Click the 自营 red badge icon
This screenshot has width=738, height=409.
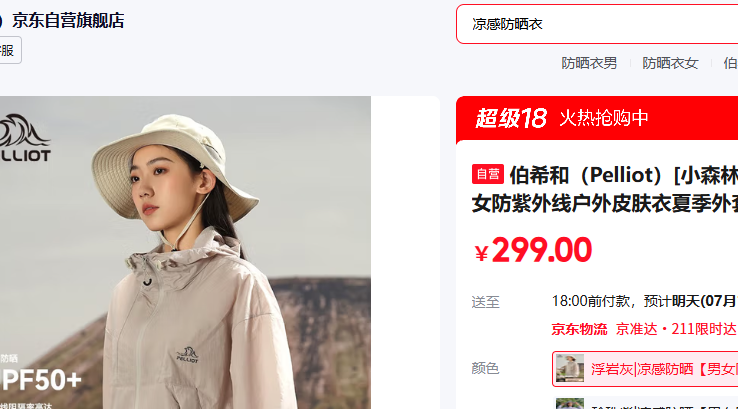(x=488, y=174)
